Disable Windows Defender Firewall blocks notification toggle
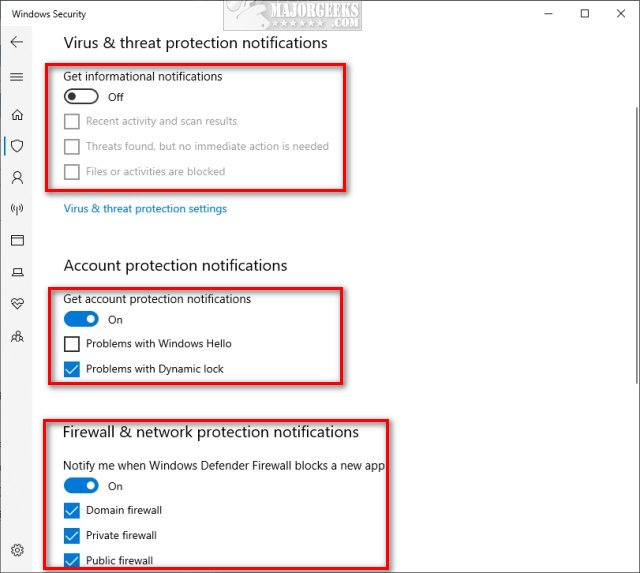This screenshot has width=640, height=573. click(81, 486)
